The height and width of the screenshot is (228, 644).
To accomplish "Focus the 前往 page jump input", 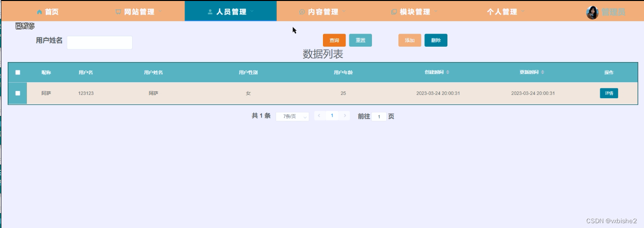I will pos(379,117).
